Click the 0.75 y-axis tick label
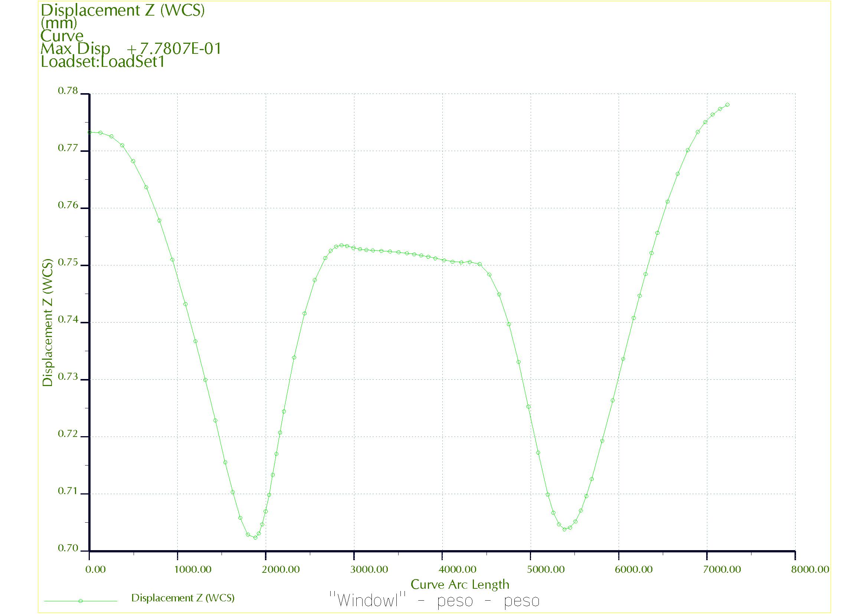868x614 pixels. pos(68,262)
